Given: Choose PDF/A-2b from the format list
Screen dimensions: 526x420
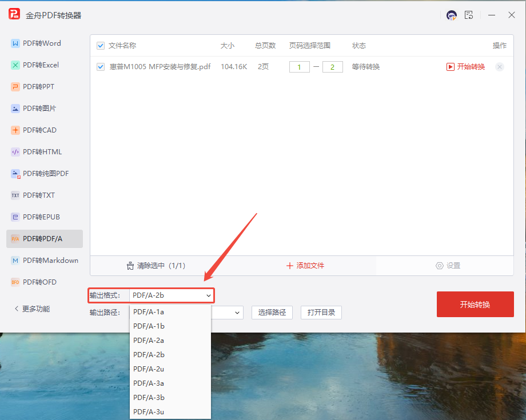Looking at the screenshot, I should [170, 355].
